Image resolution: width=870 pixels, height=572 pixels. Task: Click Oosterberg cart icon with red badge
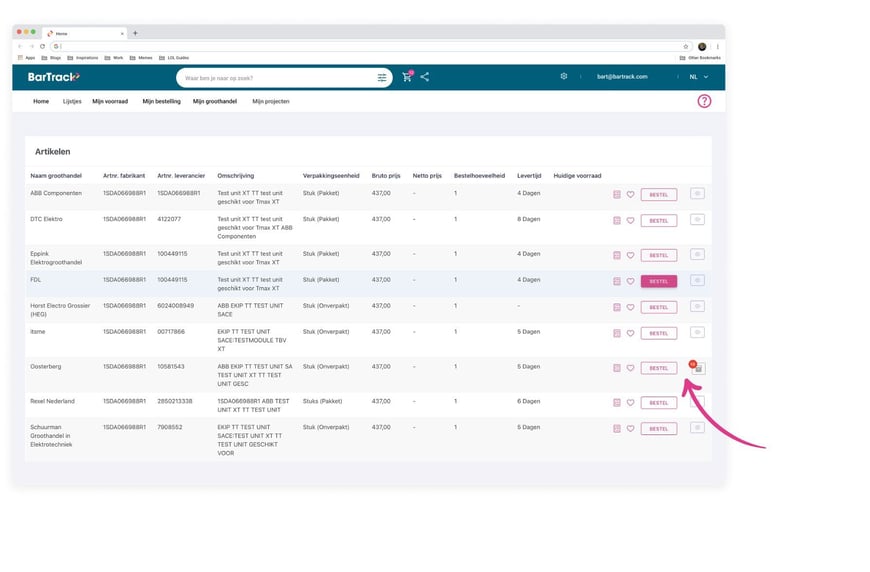click(x=697, y=368)
